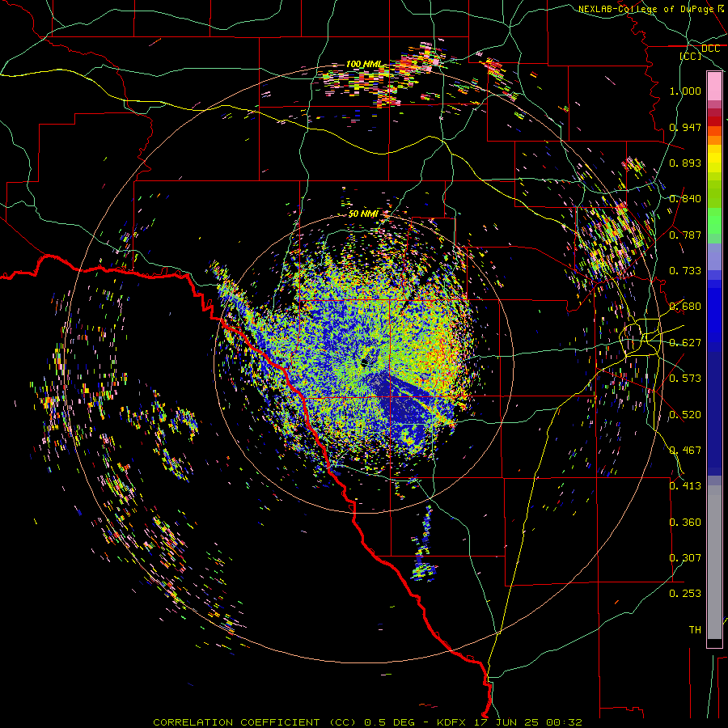
Task: Pick the light green color bar segment
Action: click(x=714, y=221)
